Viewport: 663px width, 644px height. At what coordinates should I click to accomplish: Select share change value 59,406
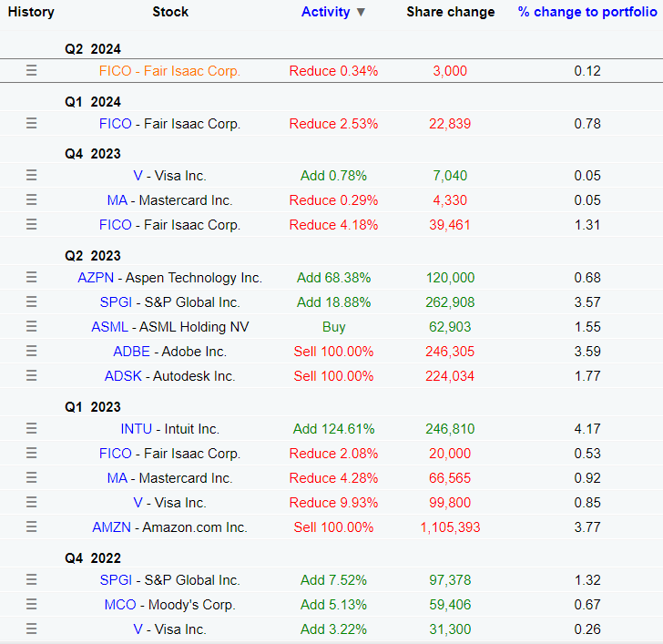[450, 604]
